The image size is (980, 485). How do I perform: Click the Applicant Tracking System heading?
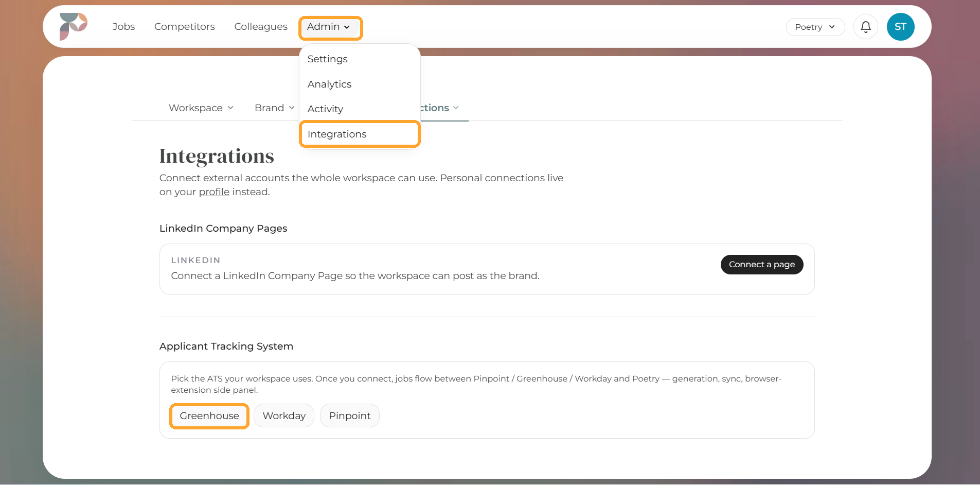click(x=226, y=347)
